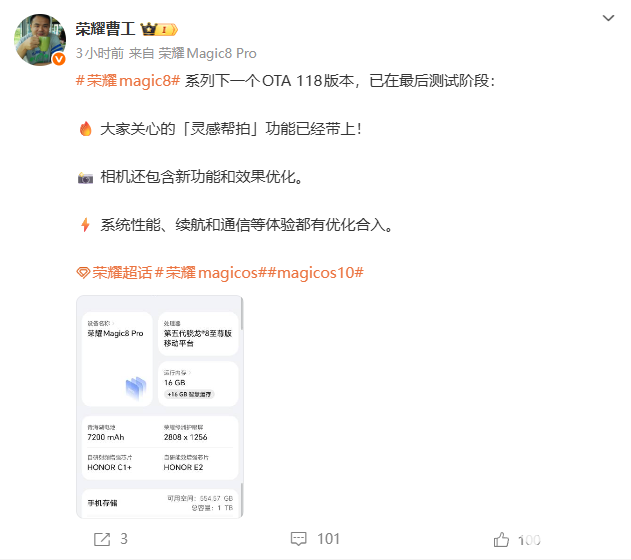Open the post options chevron menu
The image size is (631, 560).
[608, 18]
